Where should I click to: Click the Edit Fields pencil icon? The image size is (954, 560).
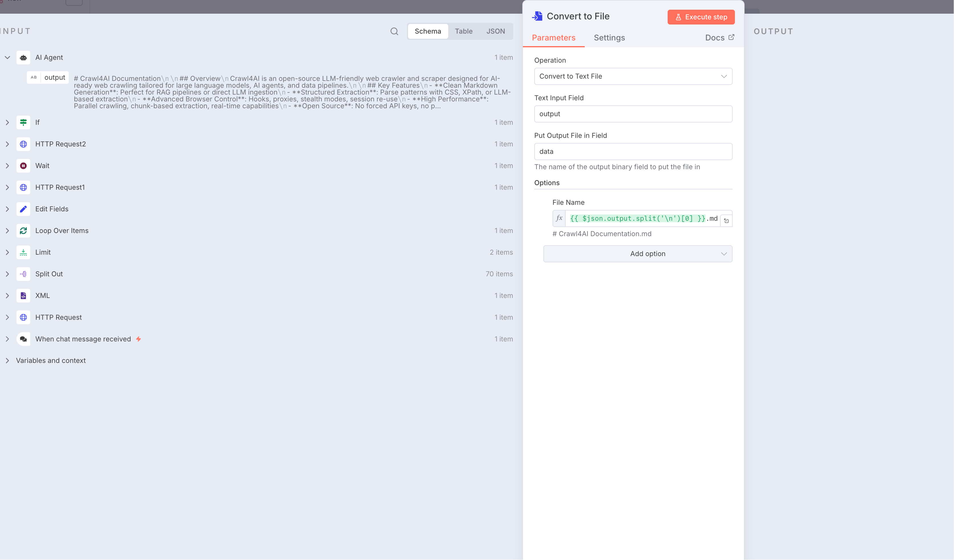(x=23, y=209)
